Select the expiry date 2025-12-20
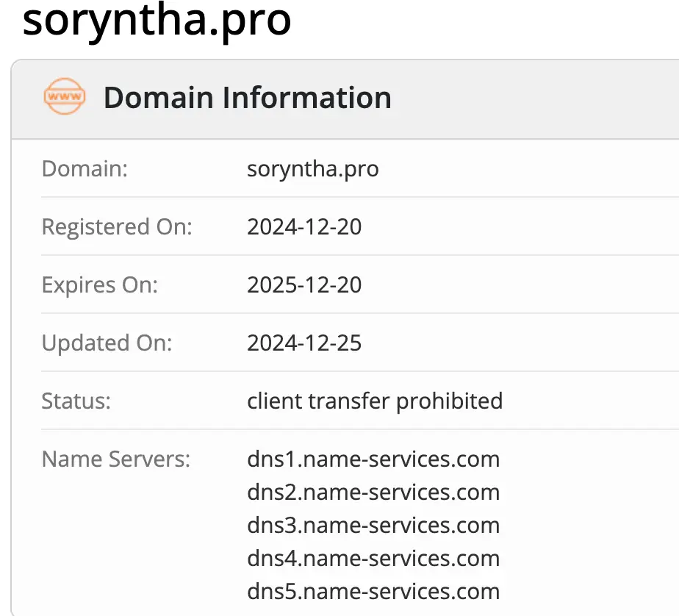 point(304,284)
